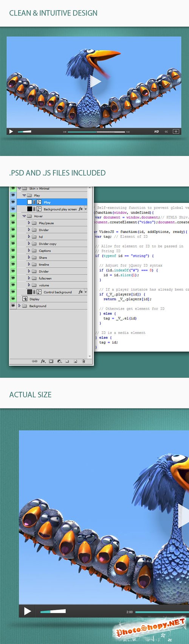Screen dimensions: 189x644
Task: Enable closed captions with the CC icon
Action: 166,131
